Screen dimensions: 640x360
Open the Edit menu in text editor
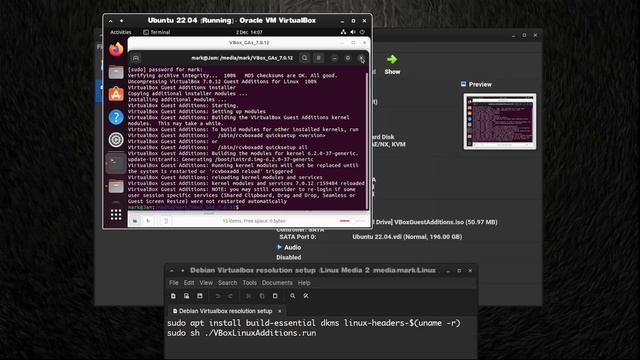point(189,283)
